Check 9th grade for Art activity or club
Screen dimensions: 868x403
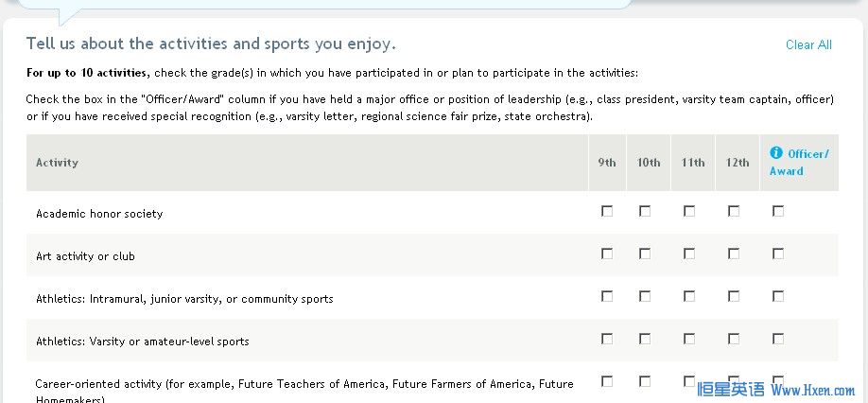pos(607,254)
